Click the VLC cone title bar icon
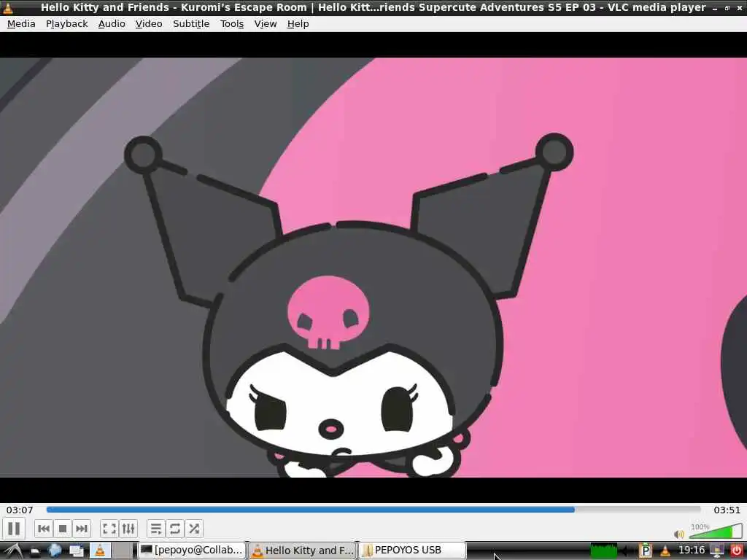The image size is (747, 560). click(8, 7)
